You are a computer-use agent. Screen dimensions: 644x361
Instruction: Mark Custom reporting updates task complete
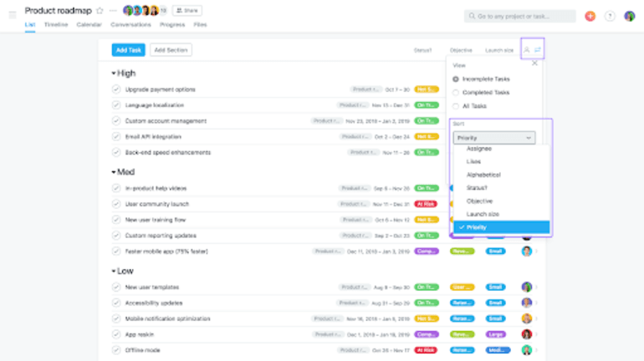[116, 236]
